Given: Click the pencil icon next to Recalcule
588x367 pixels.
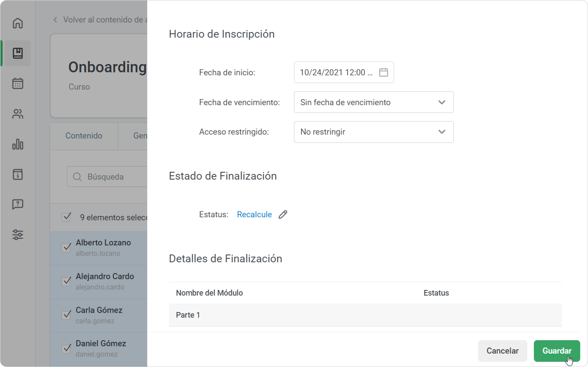Looking at the screenshot, I should coord(283,215).
